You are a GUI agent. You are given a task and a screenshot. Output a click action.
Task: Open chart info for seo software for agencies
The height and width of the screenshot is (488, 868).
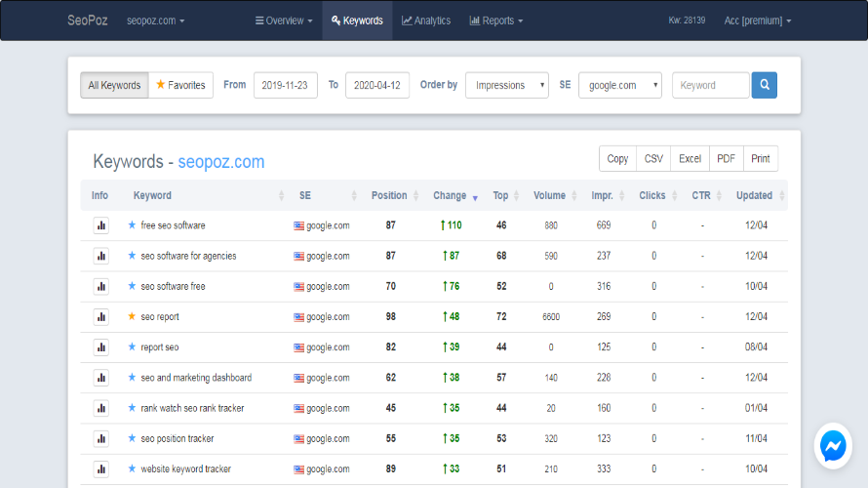(x=100, y=256)
